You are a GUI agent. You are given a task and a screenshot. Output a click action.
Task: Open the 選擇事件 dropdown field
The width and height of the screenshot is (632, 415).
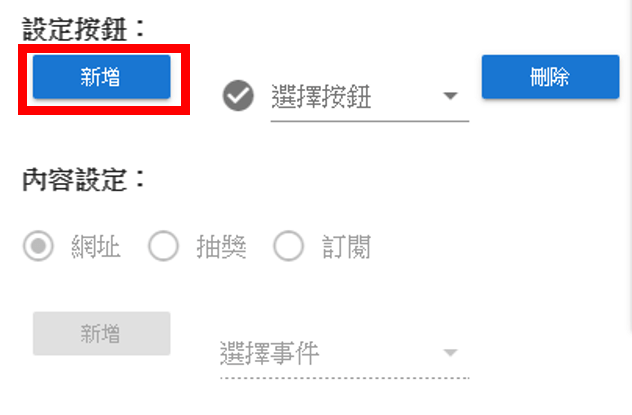tap(345, 354)
